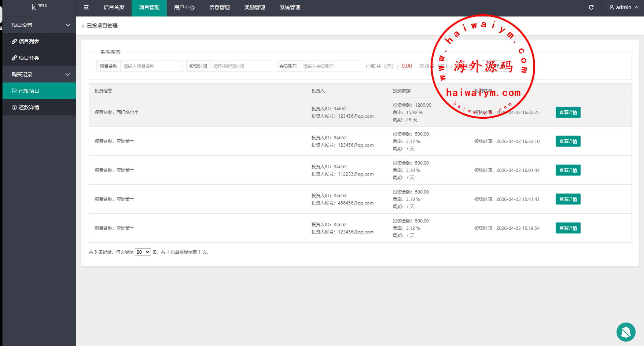View details for 西门塔尔牛 investment
644x346 pixels.
(568, 112)
